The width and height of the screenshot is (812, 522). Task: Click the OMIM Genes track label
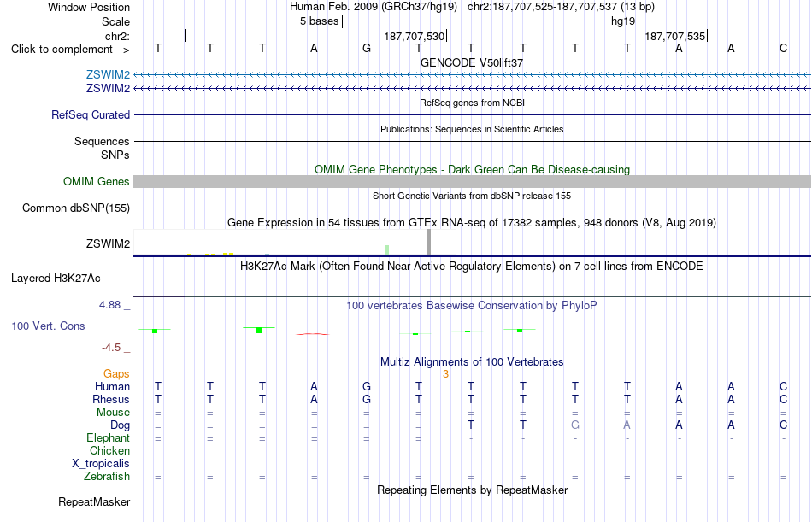[x=97, y=181]
